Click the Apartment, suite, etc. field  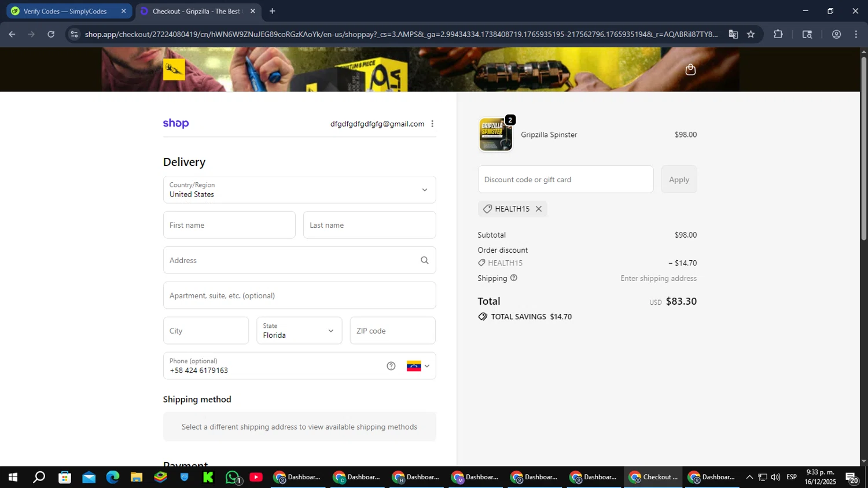tap(299, 295)
